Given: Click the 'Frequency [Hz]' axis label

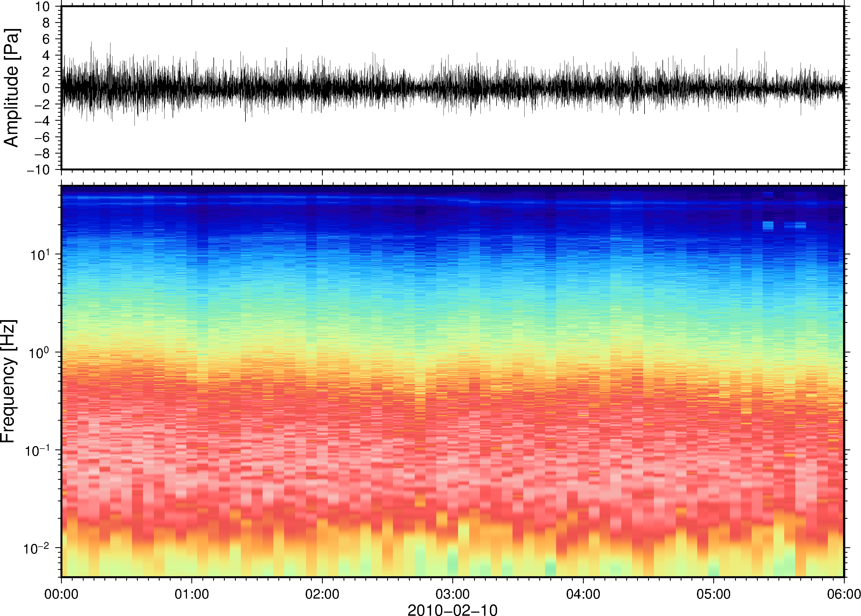Looking at the screenshot, I should 8,381.
